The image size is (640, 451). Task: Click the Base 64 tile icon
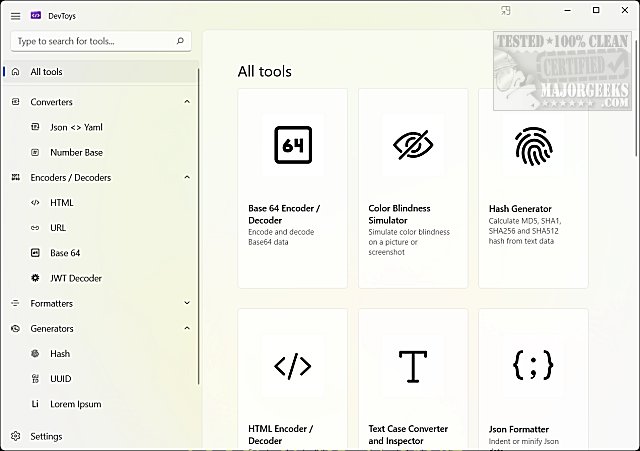click(292, 145)
